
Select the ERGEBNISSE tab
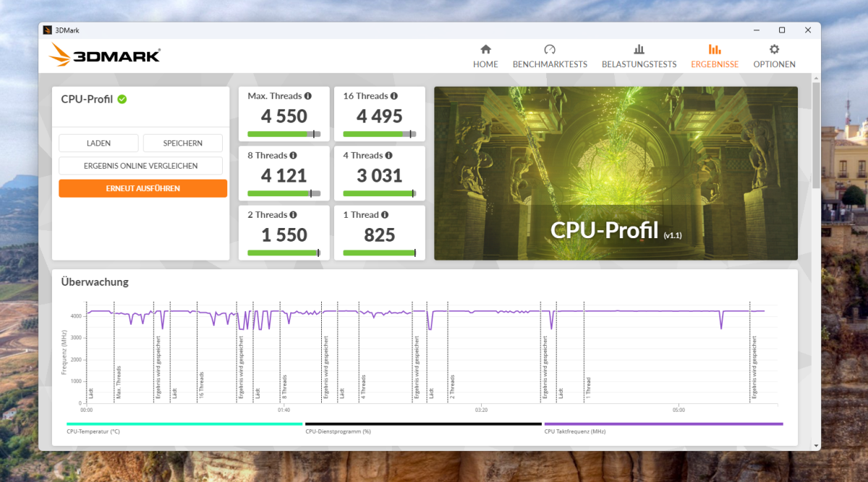pos(715,56)
